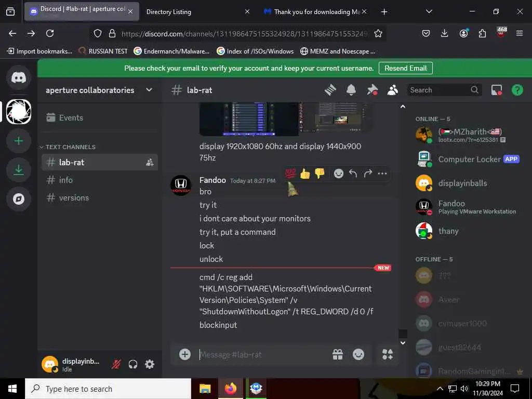Open server Events
This screenshot has height=399, width=532.
tap(100, 117)
